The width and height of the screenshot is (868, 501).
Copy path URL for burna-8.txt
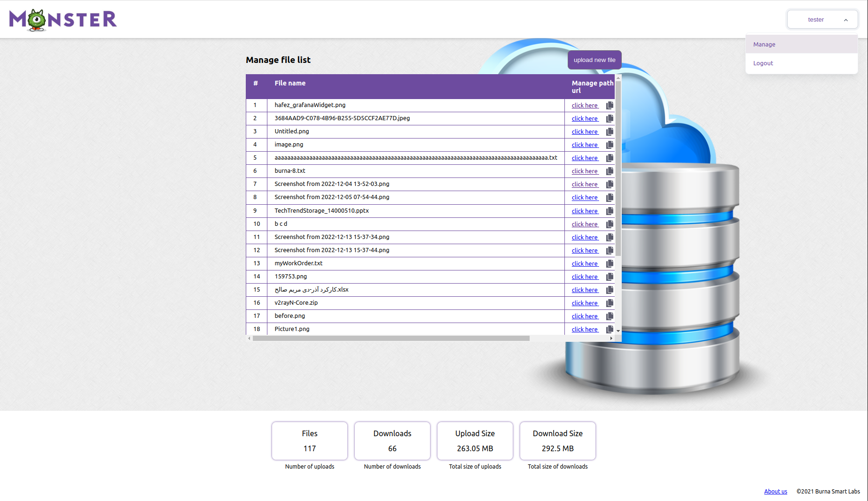pyautogui.click(x=610, y=171)
